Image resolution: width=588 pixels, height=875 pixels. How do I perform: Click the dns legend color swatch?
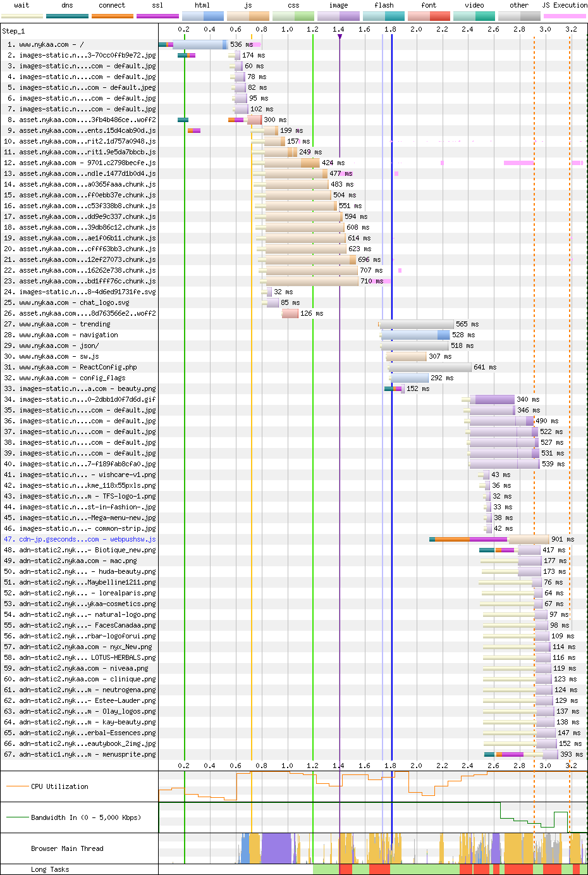(67, 16)
